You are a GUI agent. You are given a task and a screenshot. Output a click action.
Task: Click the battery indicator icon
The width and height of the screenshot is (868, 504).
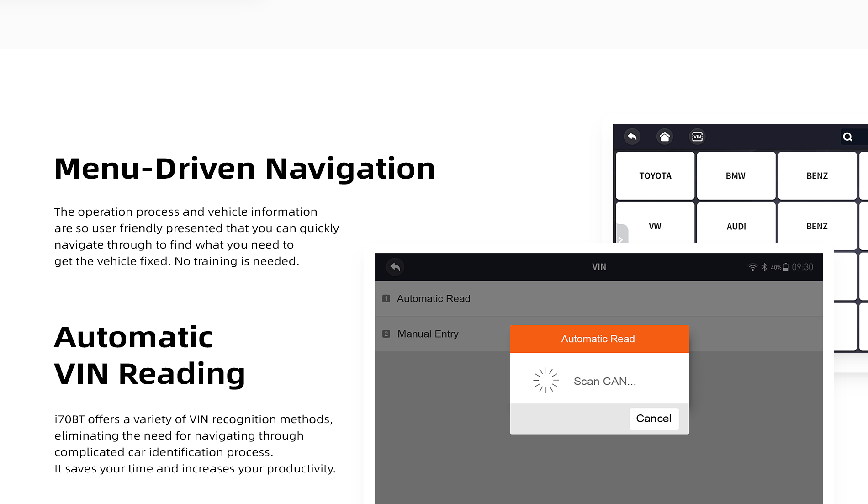786,267
